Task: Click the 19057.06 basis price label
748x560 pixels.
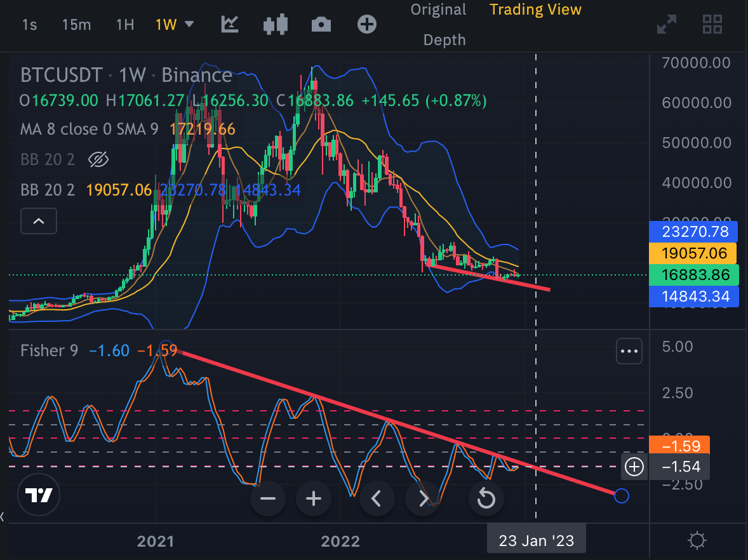Action: point(694,253)
